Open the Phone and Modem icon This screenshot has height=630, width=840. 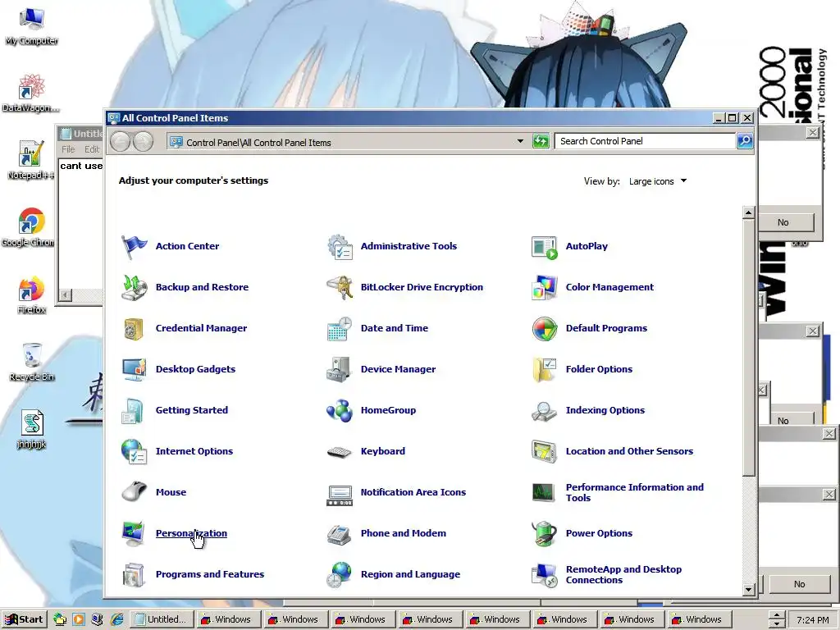pos(340,534)
